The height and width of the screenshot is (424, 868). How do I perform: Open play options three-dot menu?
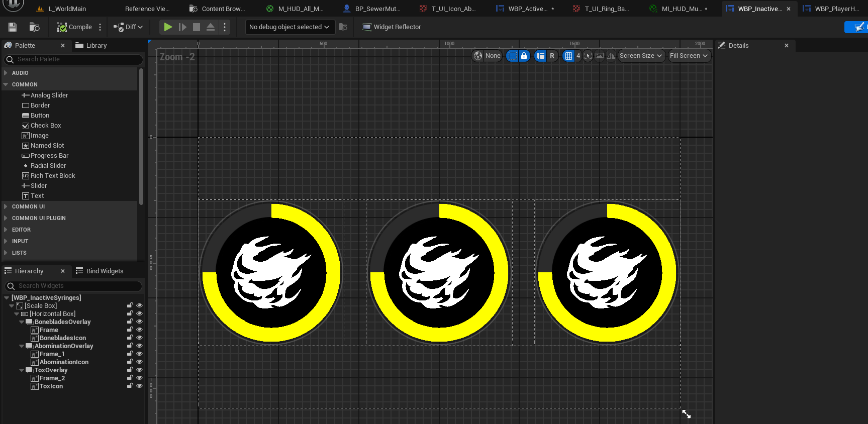click(225, 27)
